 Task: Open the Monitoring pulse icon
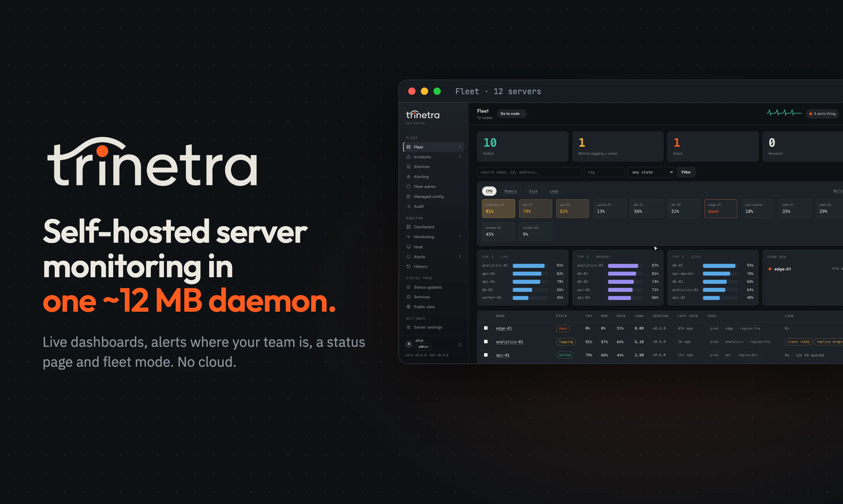tap(409, 237)
